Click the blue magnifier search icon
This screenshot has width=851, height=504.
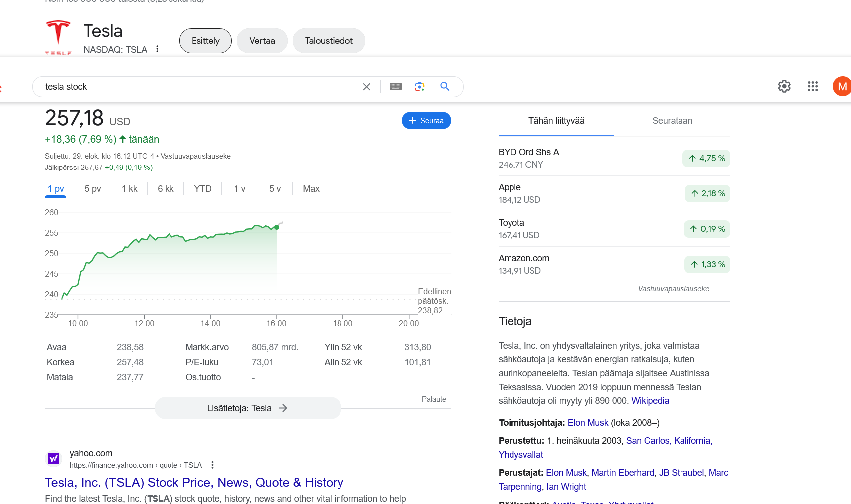click(445, 87)
